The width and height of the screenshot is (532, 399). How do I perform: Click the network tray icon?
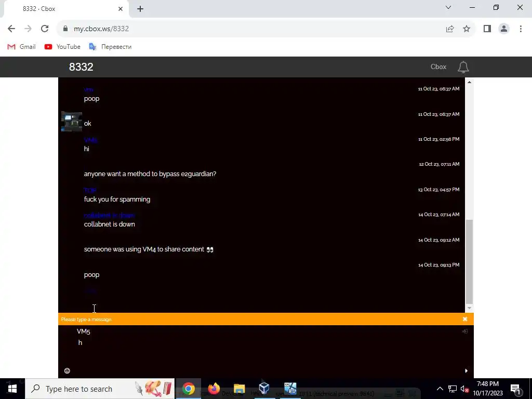coord(453,389)
